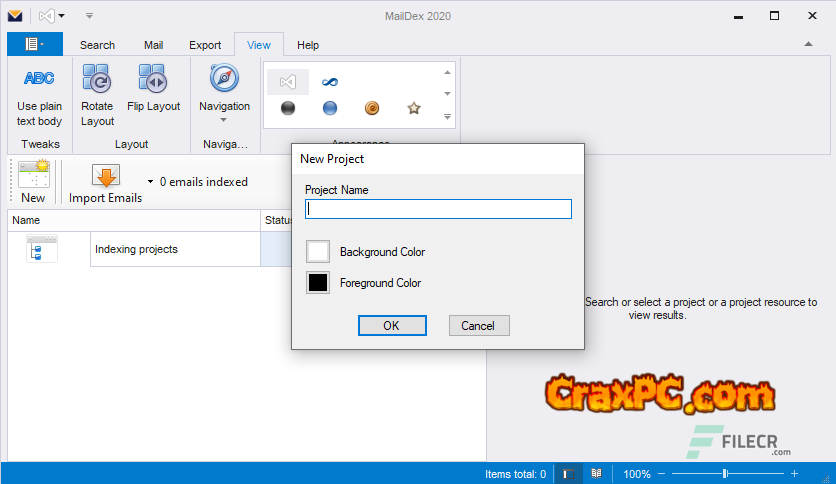Toggle the reading view icon in status bar
This screenshot has height=484, width=836.
click(x=596, y=474)
